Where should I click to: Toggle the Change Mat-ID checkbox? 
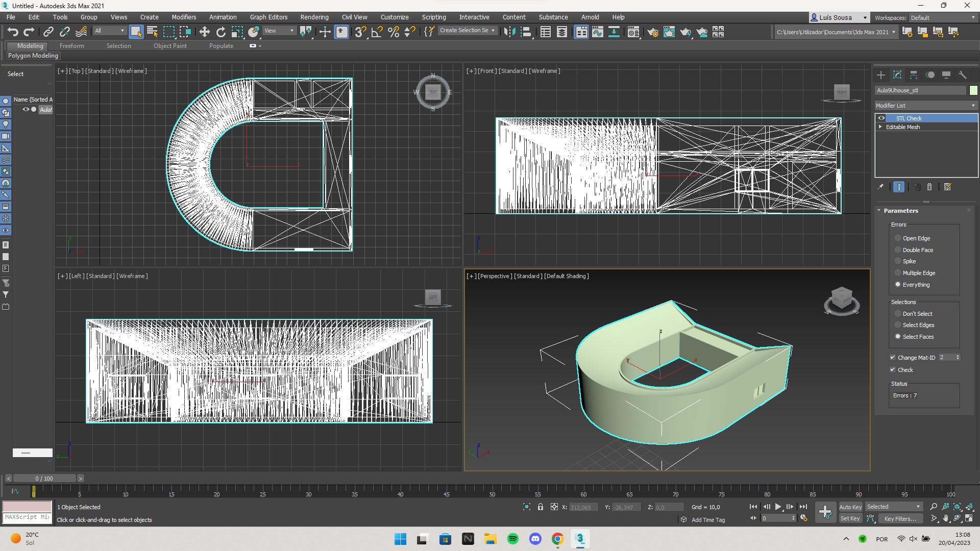pyautogui.click(x=893, y=358)
